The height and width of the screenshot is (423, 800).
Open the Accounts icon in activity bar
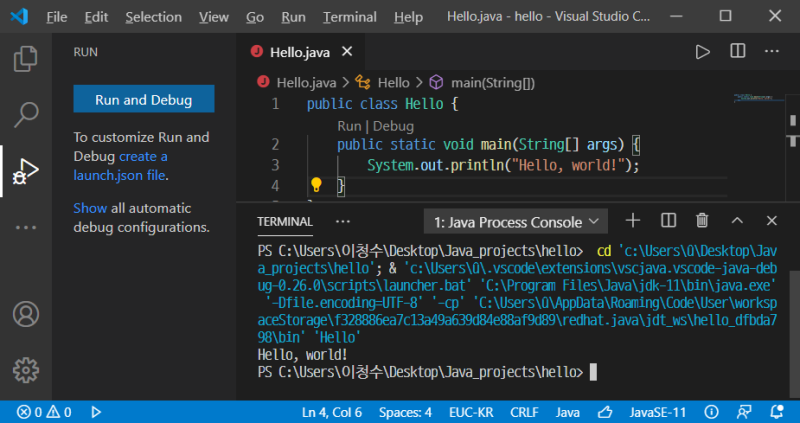(x=25, y=313)
